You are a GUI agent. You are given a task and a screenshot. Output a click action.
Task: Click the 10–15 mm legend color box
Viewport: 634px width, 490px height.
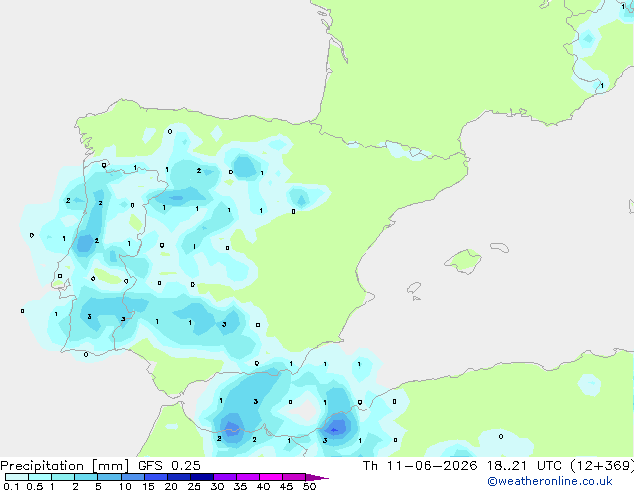click(x=132, y=477)
